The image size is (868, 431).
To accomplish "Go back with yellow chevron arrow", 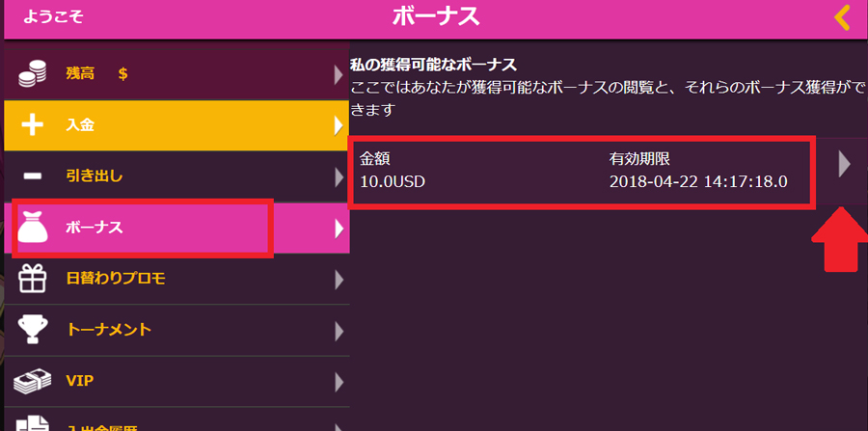I will click(842, 17).
